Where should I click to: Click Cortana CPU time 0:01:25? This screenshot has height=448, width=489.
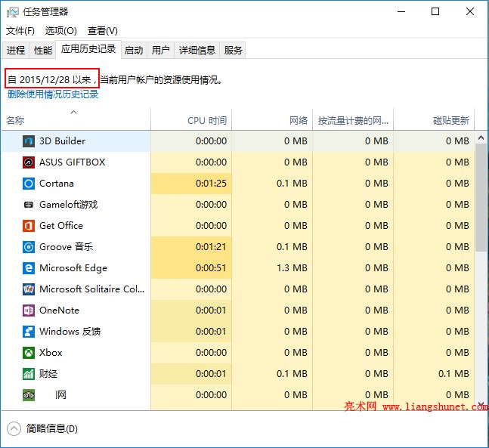(x=211, y=184)
